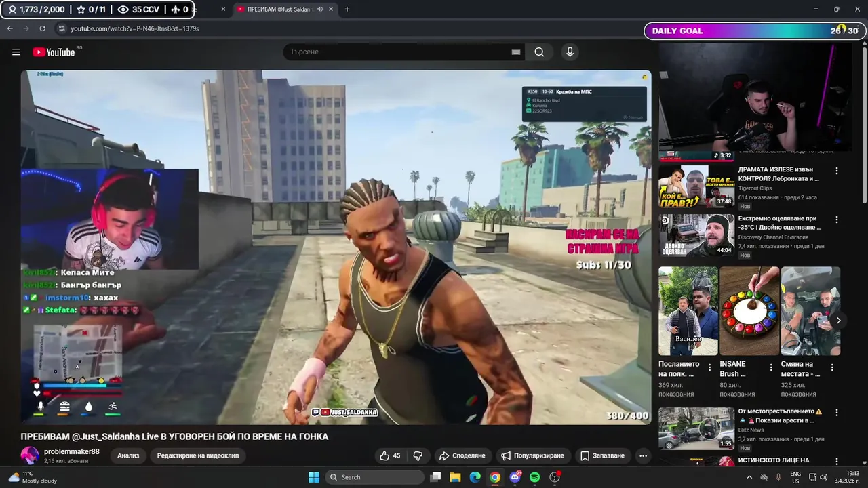Open the on-screen keyboard icon in search box
868x488 pixels.
(516, 52)
